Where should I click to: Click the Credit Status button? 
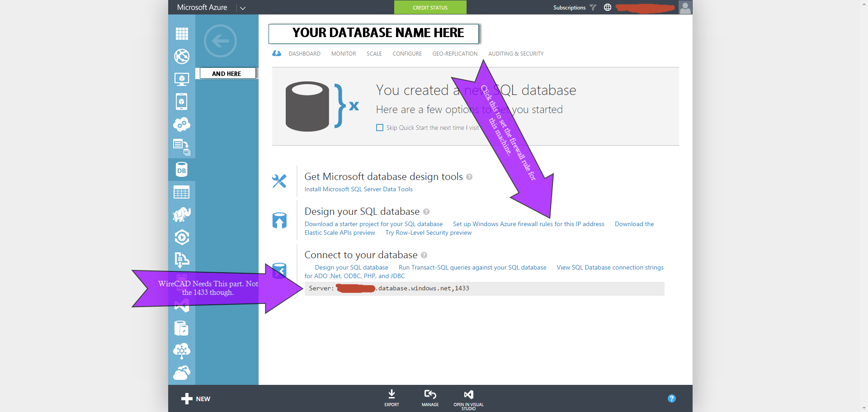[430, 7]
